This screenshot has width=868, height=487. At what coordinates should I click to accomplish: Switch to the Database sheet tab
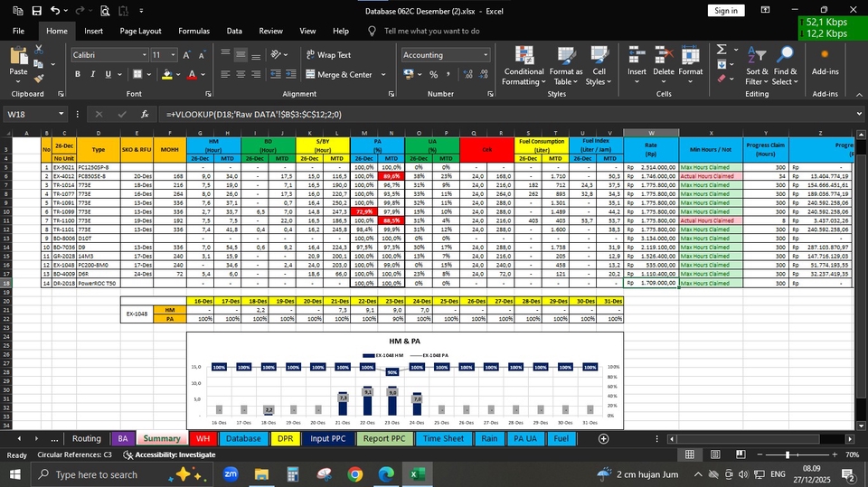pos(243,438)
